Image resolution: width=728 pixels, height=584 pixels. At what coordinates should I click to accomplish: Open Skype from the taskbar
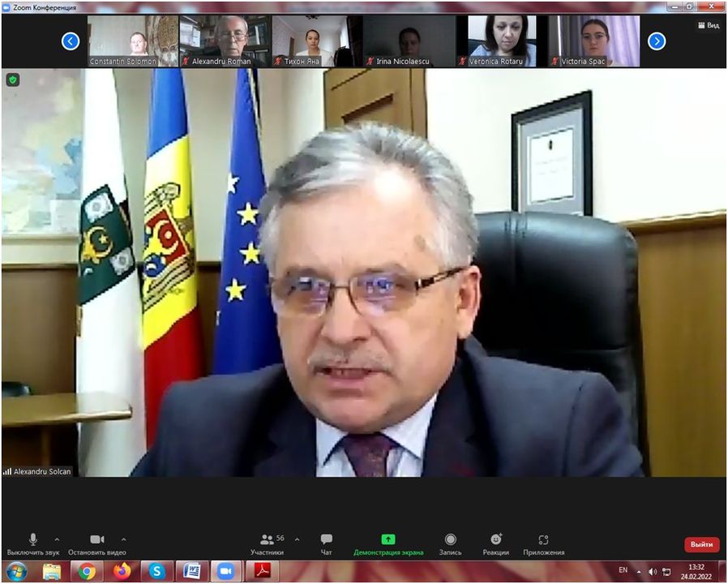click(x=156, y=571)
